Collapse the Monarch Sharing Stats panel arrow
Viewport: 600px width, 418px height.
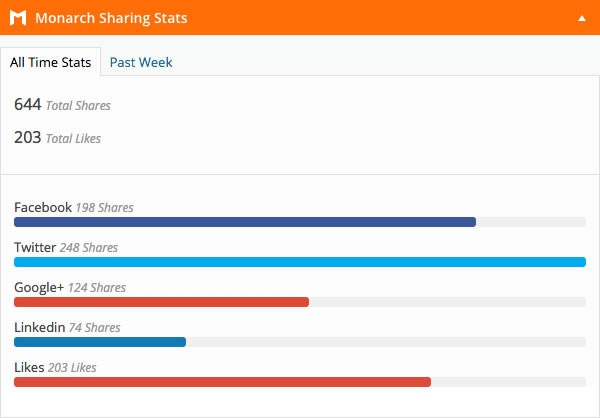(x=582, y=18)
